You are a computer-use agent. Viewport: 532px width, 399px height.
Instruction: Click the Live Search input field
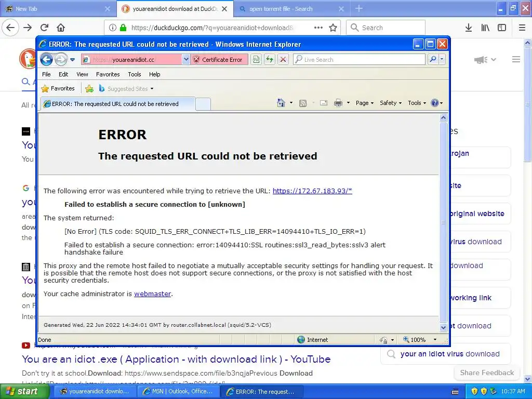[x=360, y=60]
